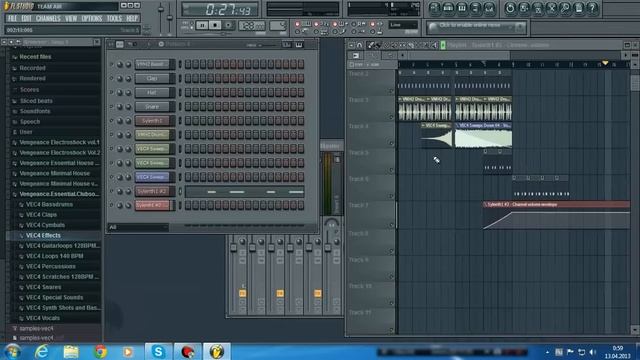The width and height of the screenshot is (640, 360).
Task: Toggle first step of Hat row
Action: [x=188, y=93]
